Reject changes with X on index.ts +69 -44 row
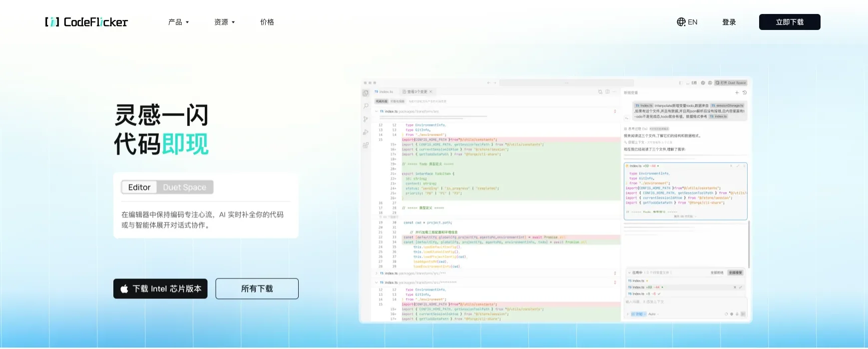This screenshot has width=868, height=349. click(x=735, y=287)
